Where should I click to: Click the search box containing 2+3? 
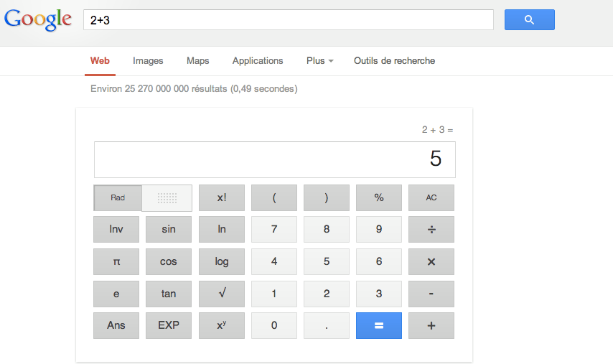288,20
